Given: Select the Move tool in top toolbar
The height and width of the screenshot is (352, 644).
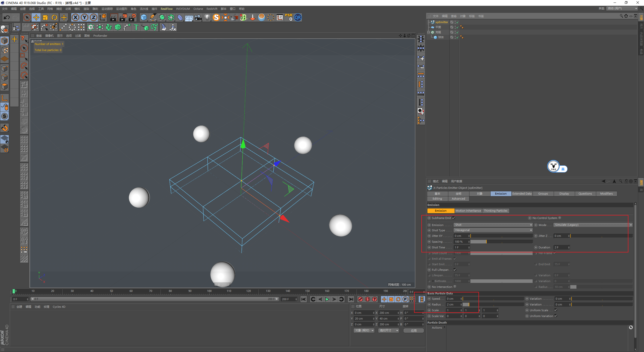Looking at the screenshot, I should [36, 17].
